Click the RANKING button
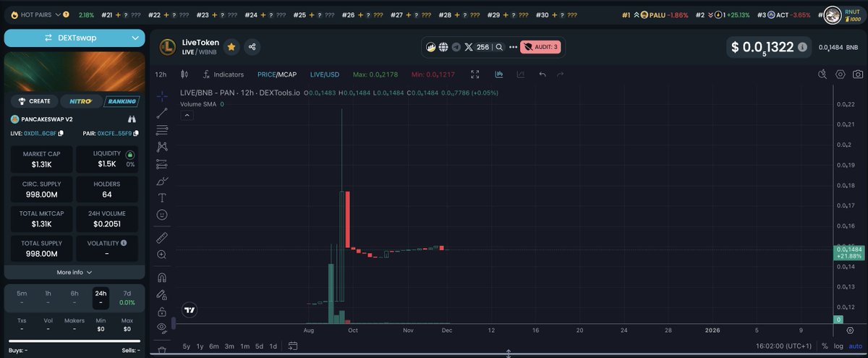This screenshot has height=358, width=868. point(121,101)
